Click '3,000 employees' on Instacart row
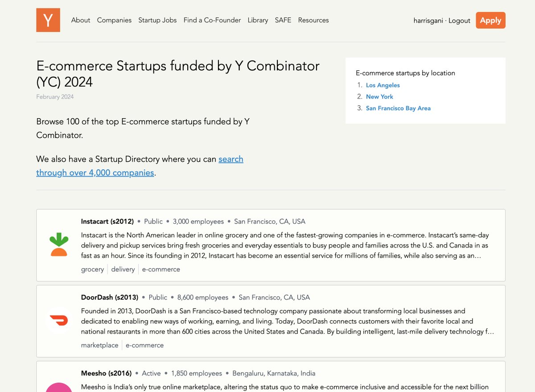Screen dimensions: 535x392 198,222
